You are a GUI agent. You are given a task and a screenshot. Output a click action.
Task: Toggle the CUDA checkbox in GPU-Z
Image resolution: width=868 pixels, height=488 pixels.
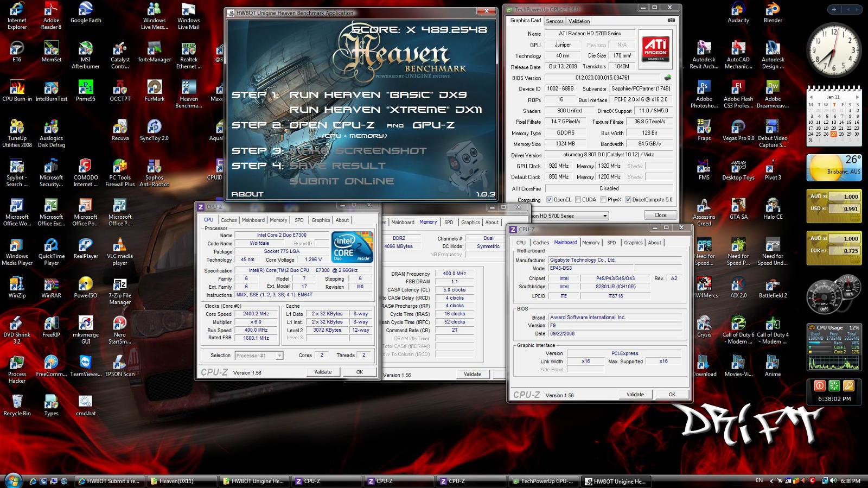[x=578, y=199]
